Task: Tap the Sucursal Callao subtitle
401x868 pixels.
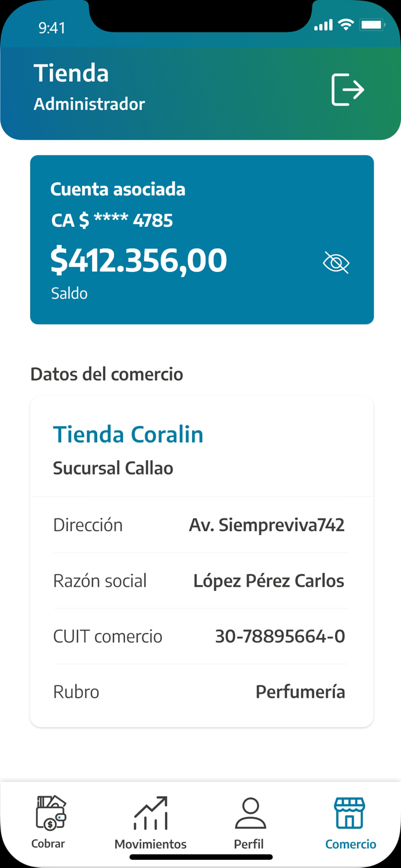Action: (x=113, y=468)
